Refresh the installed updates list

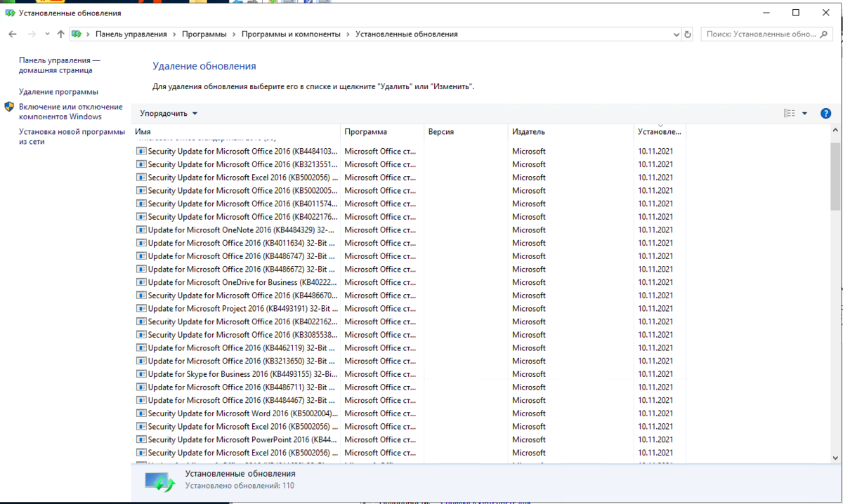(688, 34)
